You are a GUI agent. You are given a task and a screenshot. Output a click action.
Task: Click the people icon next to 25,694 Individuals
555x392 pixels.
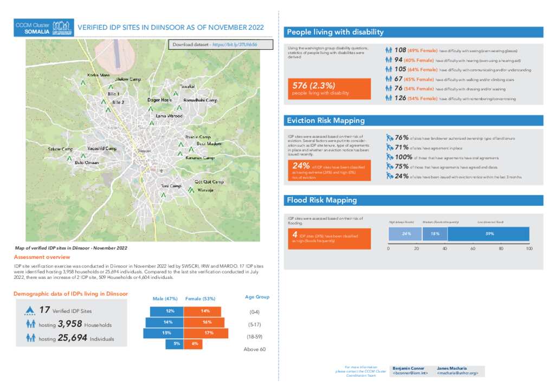coord(31,338)
